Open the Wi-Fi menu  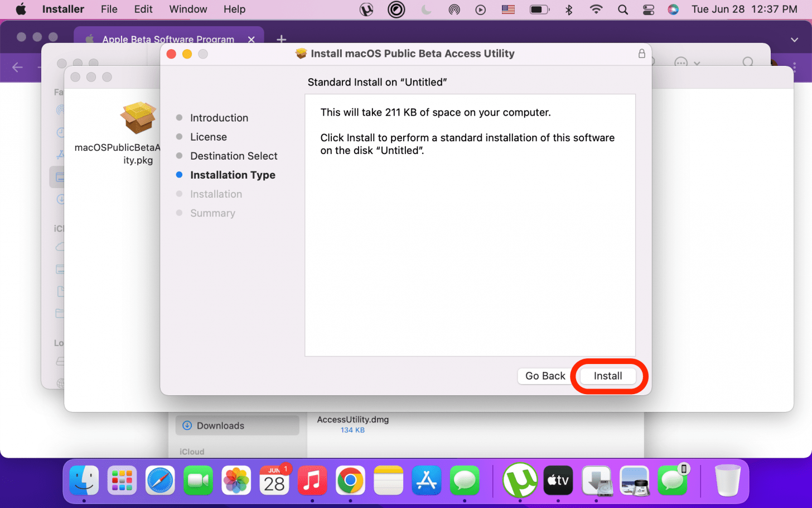pos(596,9)
